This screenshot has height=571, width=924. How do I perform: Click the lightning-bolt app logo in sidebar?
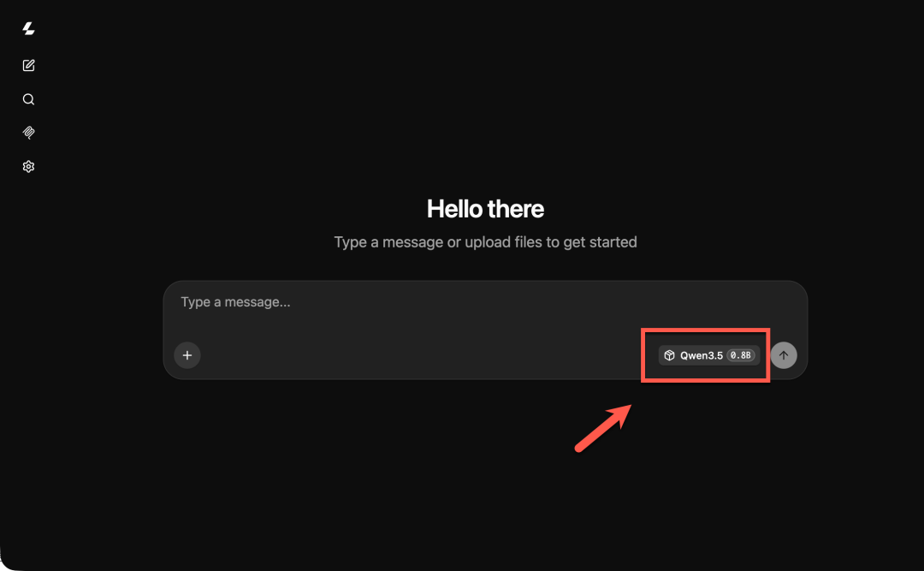point(28,28)
